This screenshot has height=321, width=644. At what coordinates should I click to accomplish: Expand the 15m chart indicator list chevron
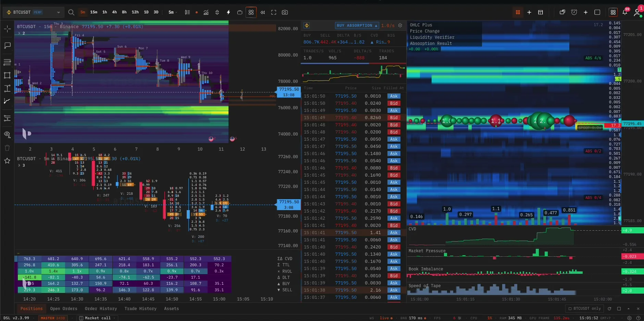click(x=20, y=33)
